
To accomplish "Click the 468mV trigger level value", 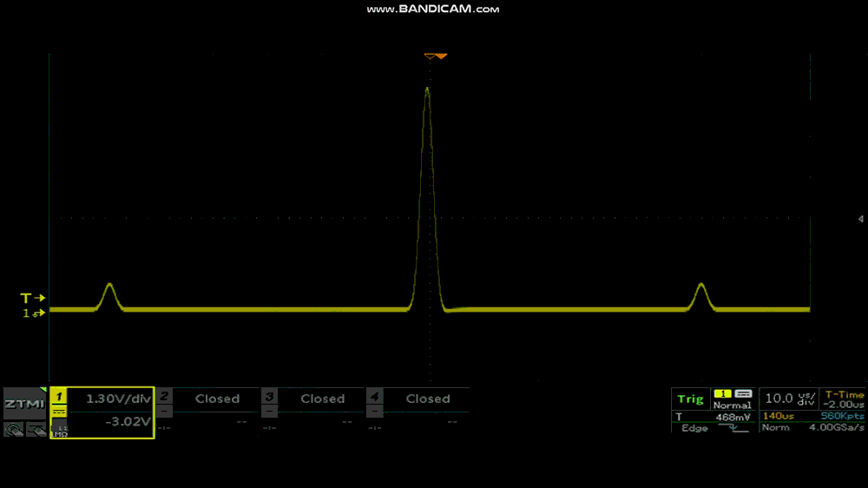I will coord(732,417).
